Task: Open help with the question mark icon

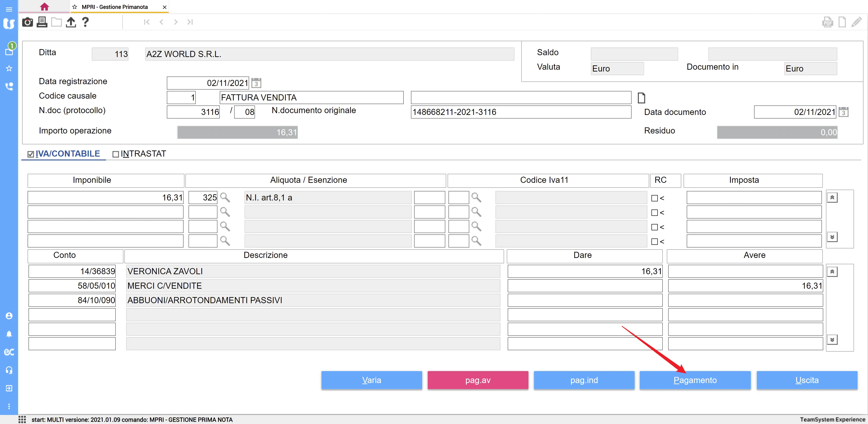Action: point(85,22)
